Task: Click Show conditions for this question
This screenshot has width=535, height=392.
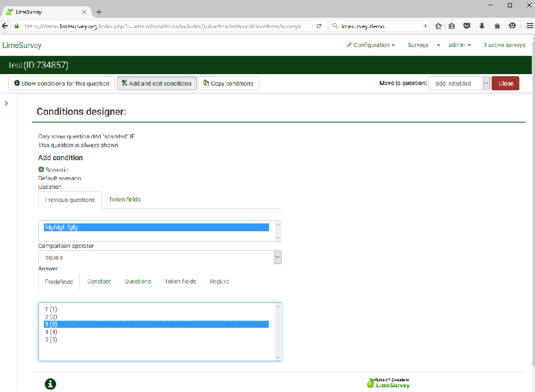Action: coord(62,84)
